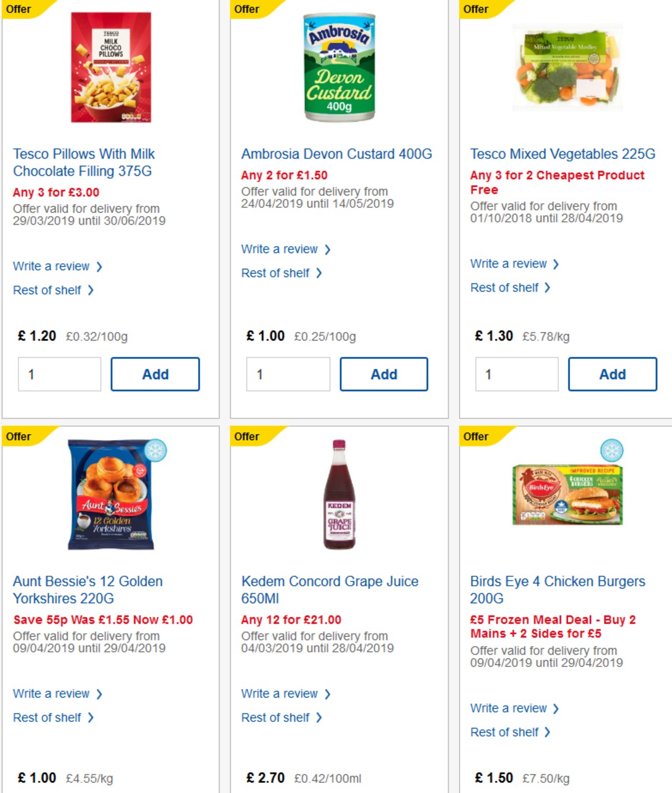672x793 pixels.
Task: Add Tesco Mixed Vegetables to the basket
Action: pyautogui.click(x=613, y=374)
